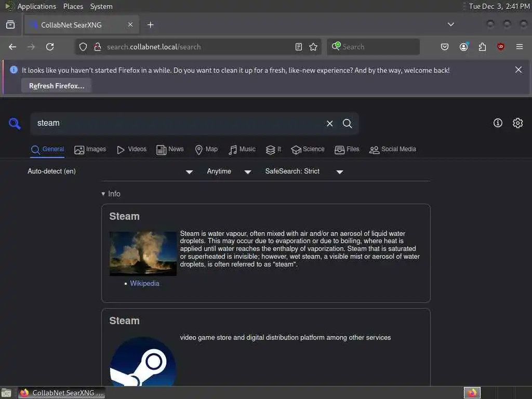Viewport: 532px width, 399px height.
Task: Switch to the Files tab
Action: (x=347, y=149)
